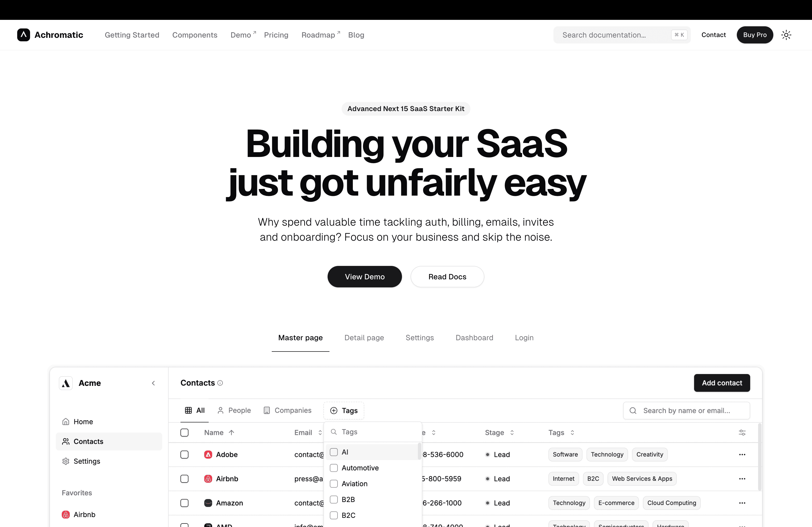Click the Achromatic logo icon top left
812x527 pixels.
(23, 34)
